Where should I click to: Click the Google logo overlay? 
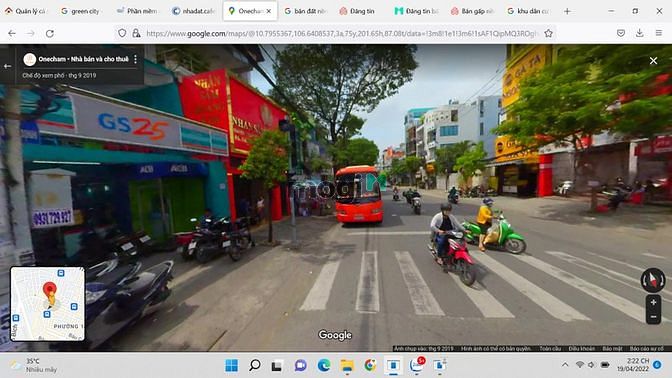click(335, 335)
